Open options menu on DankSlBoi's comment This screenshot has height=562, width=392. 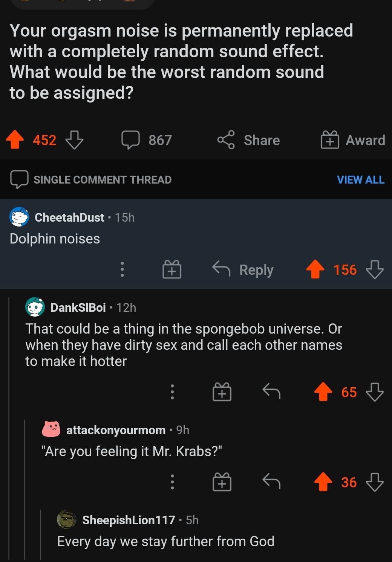pos(172,392)
